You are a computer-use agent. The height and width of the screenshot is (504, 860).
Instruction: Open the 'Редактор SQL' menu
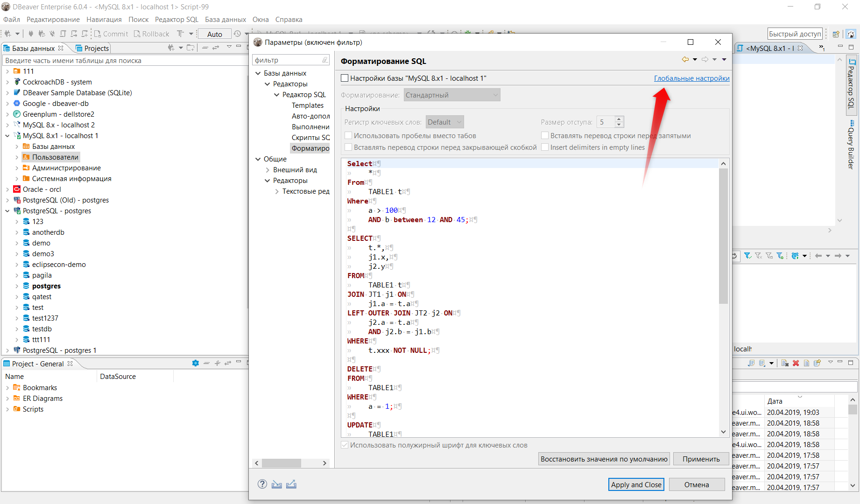coord(176,20)
